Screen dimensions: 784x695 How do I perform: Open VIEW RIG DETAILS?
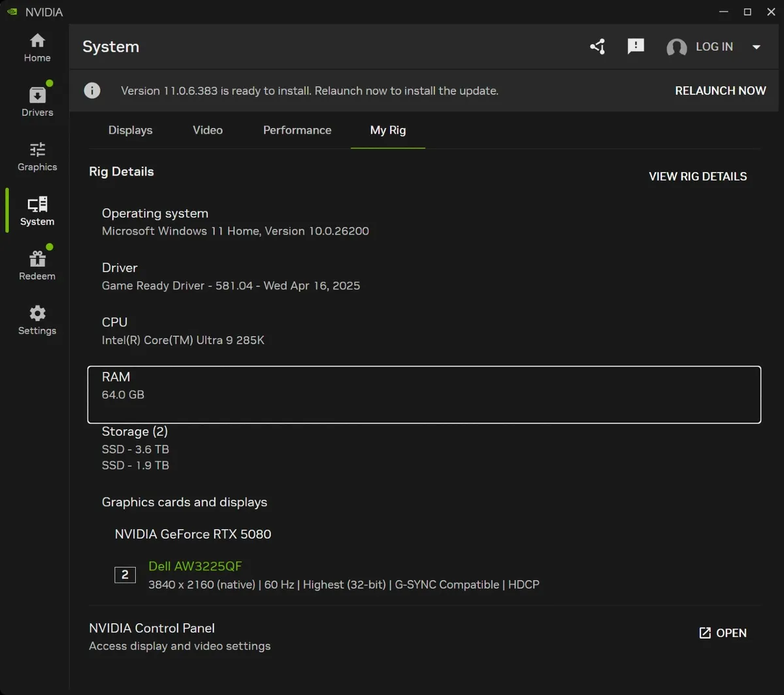point(697,176)
